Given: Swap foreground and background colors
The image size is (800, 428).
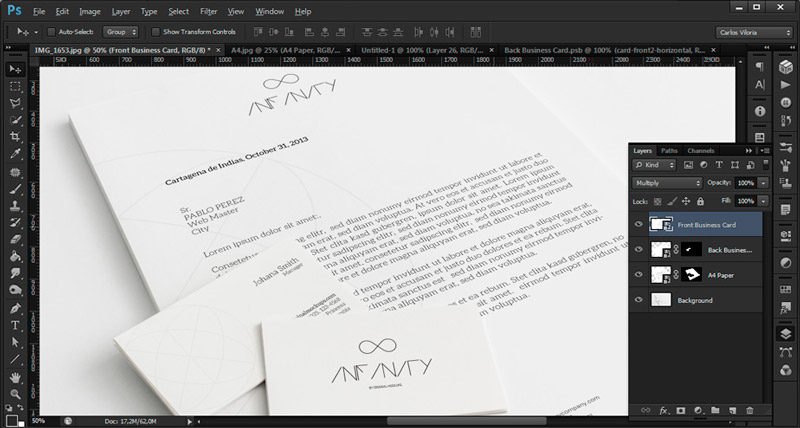Looking at the screenshot, I should (20, 408).
